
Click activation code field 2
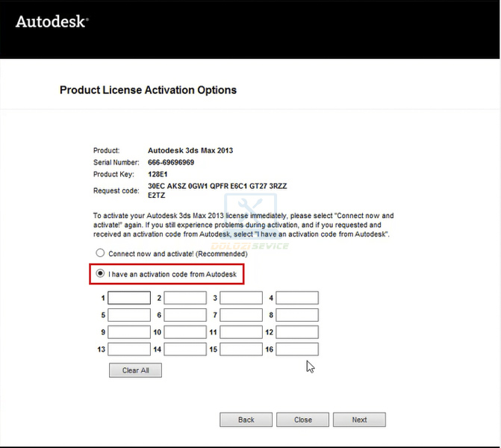(185, 298)
